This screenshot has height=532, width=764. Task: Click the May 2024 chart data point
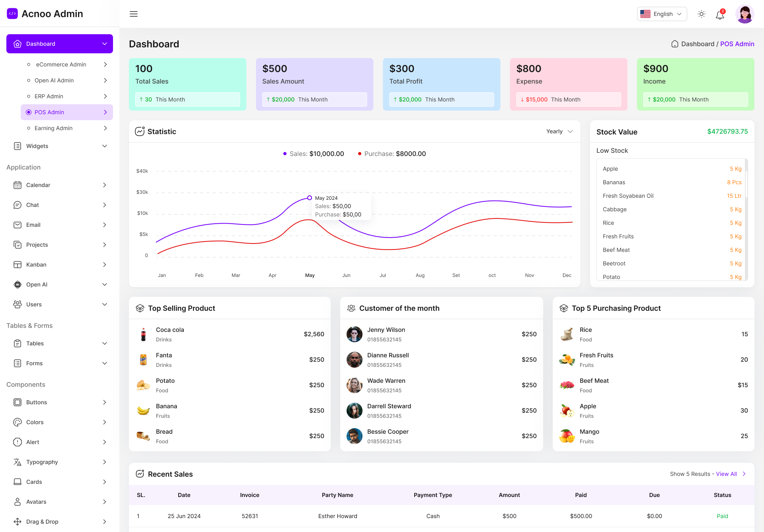tap(310, 198)
